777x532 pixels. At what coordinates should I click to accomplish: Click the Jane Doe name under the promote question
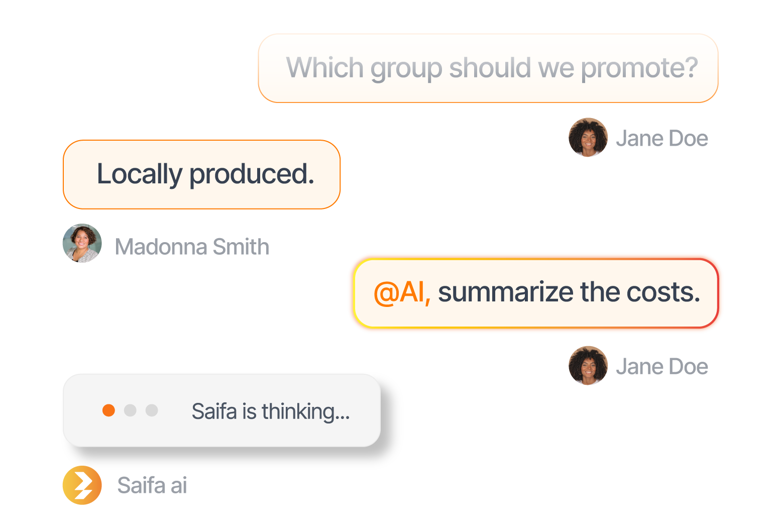(662, 139)
